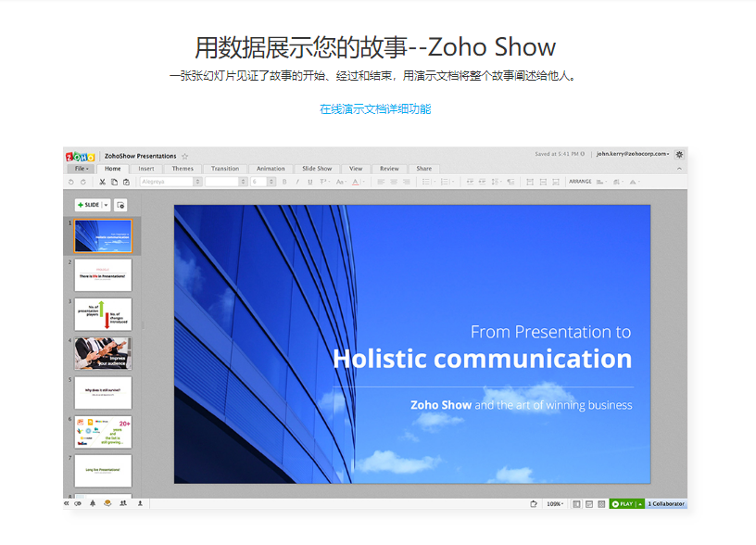
Task: Select slide 2 thumbnail
Action: click(x=103, y=275)
